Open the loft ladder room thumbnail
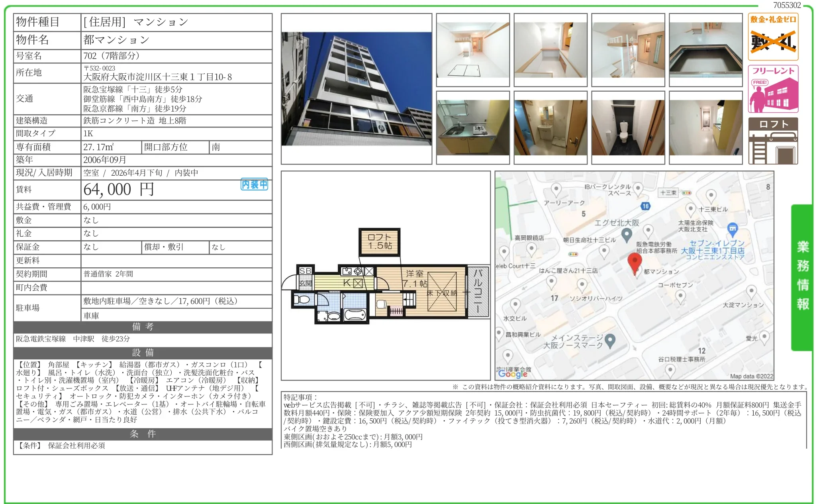The image size is (819, 504). 628,50
